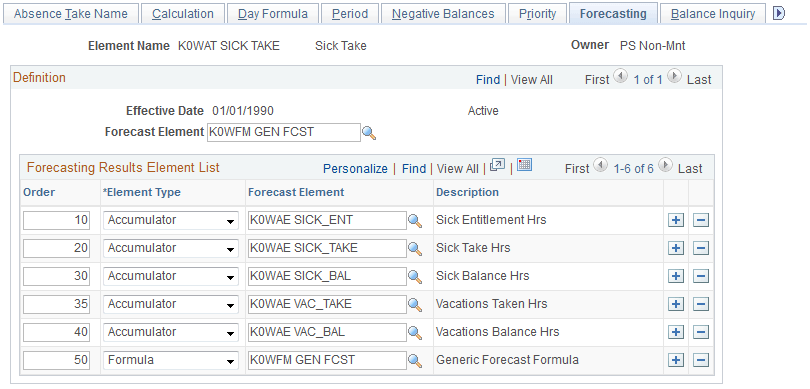Click the text 'Generic Forecast Formula'
The image size is (810, 389).
[x=508, y=360]
